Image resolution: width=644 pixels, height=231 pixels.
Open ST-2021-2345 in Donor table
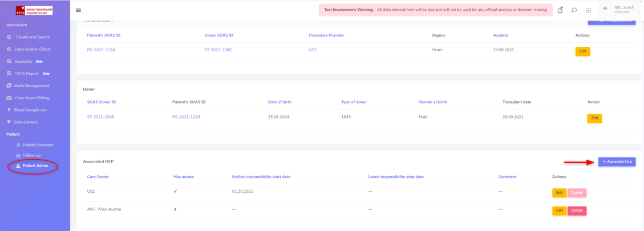(x=100, y=117)
